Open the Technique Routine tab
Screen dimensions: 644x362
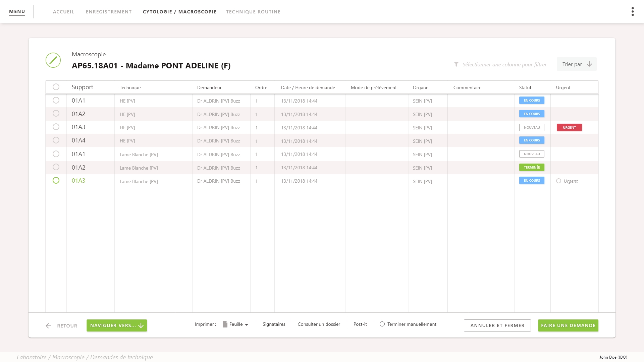point(253,12)
